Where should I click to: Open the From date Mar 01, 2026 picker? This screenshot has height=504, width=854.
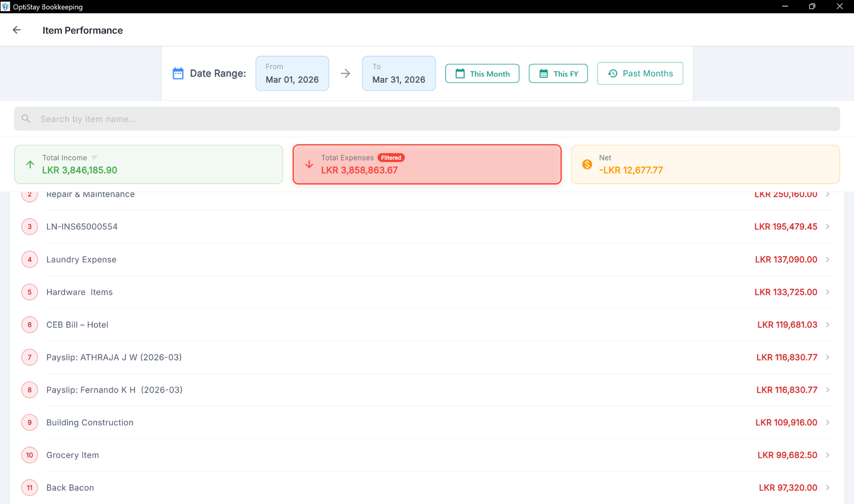pyautogui.click(x=292, y=73)
